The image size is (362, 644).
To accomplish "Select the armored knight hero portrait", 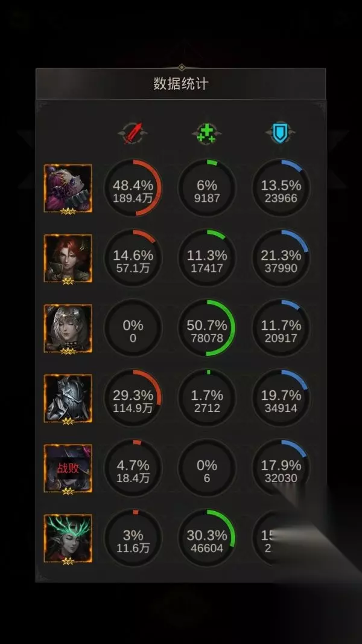I will click(68, 398).
